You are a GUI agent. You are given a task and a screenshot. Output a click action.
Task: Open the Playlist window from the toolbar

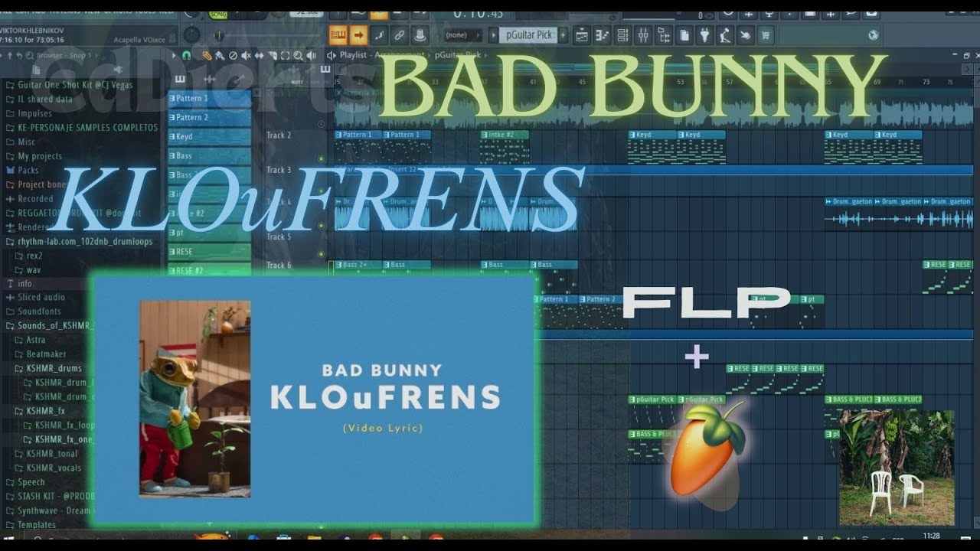coord(583,35)
